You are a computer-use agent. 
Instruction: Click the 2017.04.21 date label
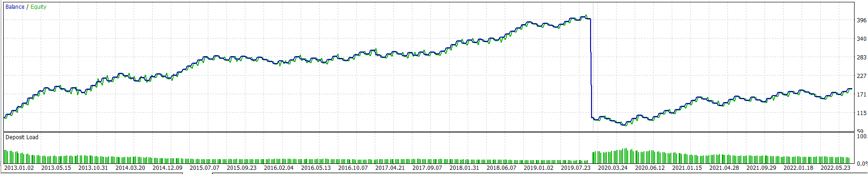390,168
